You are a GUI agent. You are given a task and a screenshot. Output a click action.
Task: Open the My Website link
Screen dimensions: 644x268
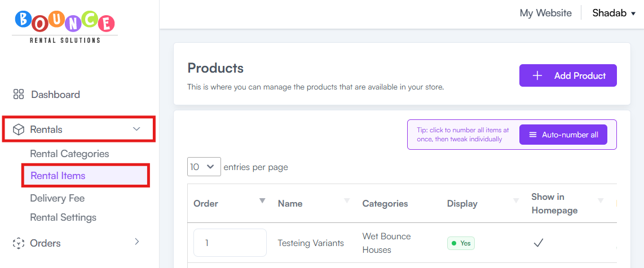[x=545, y=13]
